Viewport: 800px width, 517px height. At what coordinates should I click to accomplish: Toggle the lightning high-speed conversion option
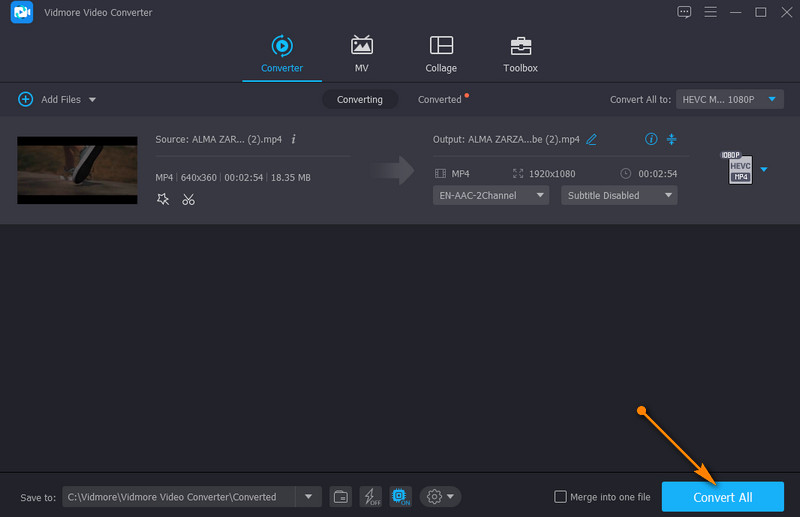[x=370, y=497]
